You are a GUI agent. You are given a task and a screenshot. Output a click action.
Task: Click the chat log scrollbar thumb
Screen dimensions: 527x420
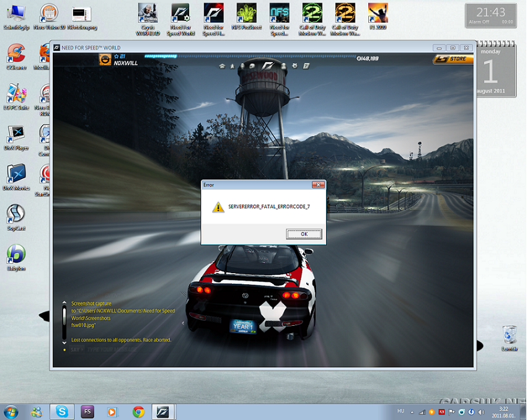(x=64, y=316)
